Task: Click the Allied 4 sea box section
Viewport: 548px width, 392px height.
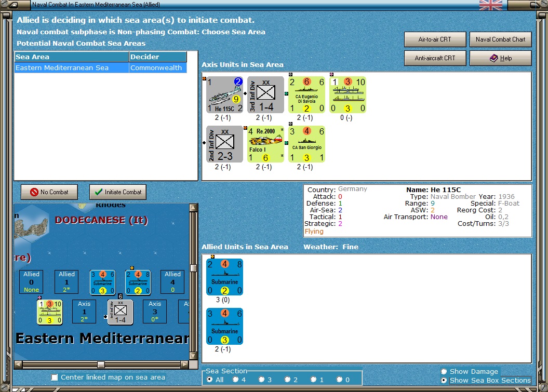Action: pos(172,281)
